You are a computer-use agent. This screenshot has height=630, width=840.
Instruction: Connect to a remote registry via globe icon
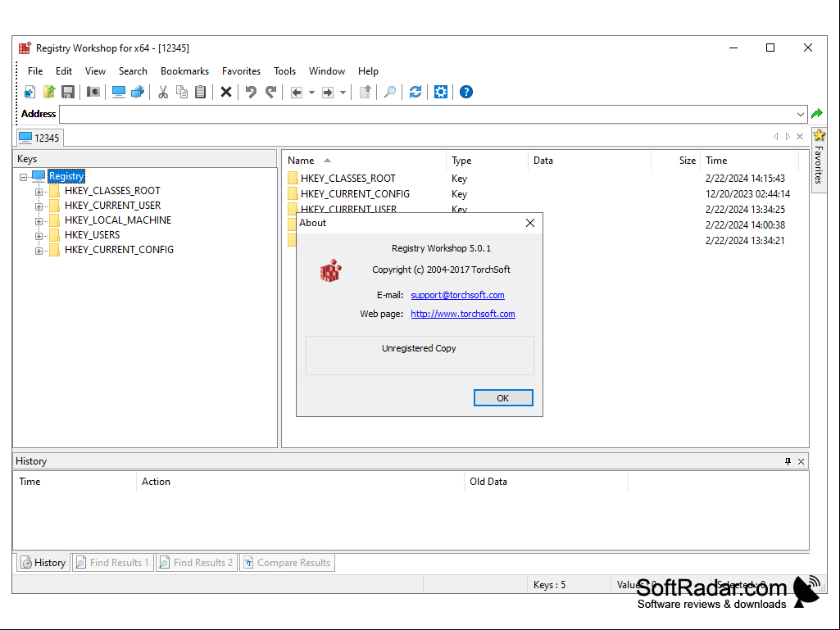click(138, 92)
